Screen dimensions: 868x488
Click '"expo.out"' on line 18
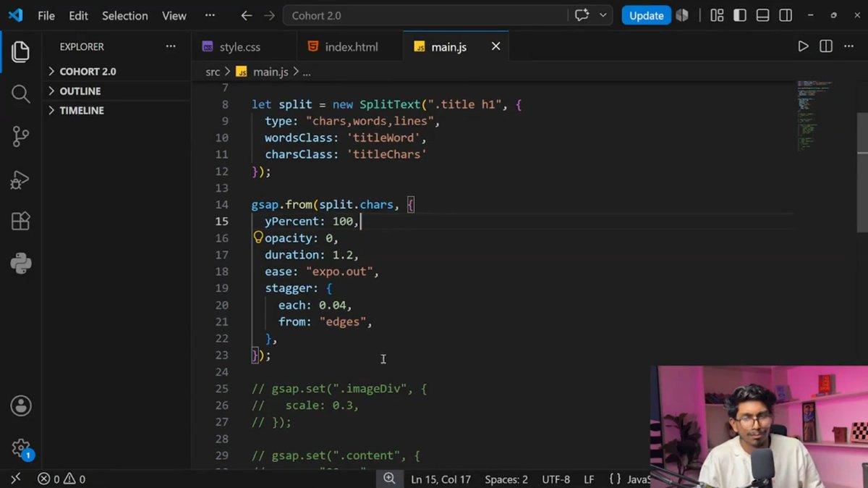coord(339,272)
